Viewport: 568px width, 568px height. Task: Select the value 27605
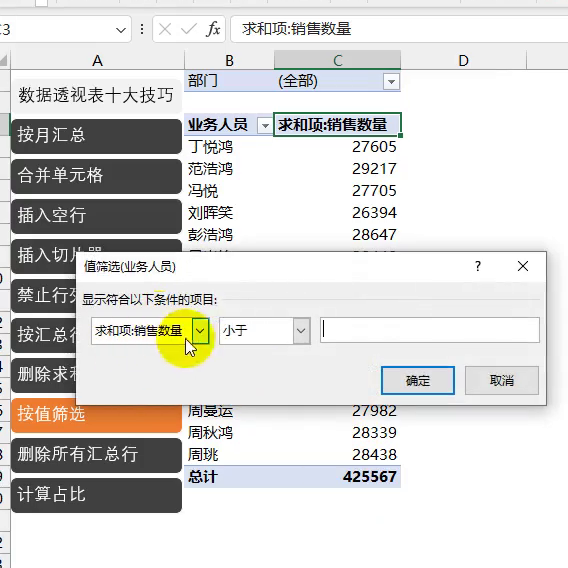tap(374, 147)
